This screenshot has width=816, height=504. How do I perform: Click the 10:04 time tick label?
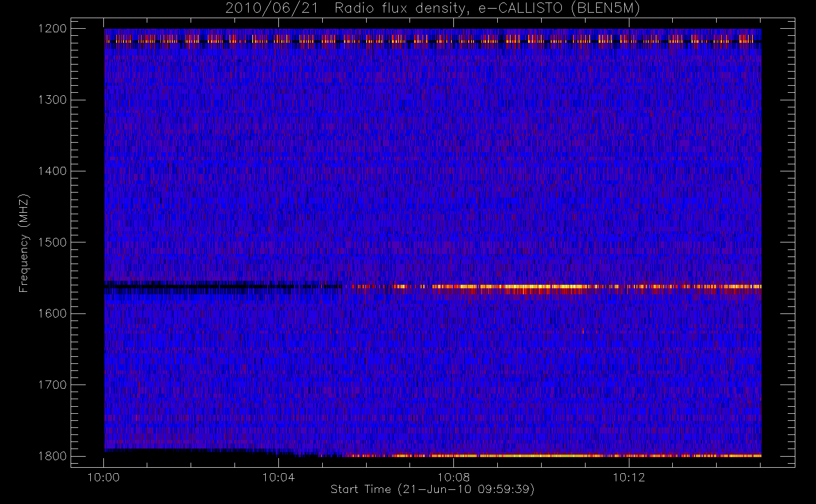pyautogui.click(x=278, y=477)
